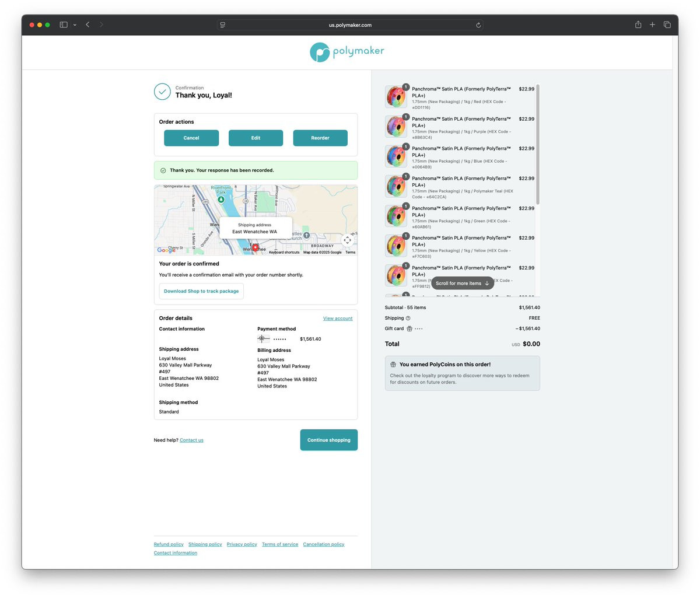This screenshot has height=598, width=700.
Task: Click the total 'USD $0.00' amount
Action: (x=526, y=344)
